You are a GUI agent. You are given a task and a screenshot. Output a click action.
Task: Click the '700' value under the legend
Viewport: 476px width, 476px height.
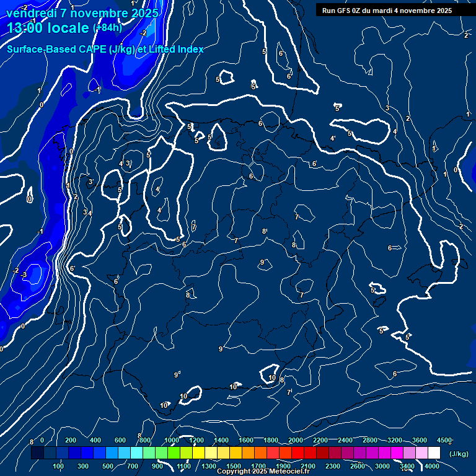tap(133, 466)
